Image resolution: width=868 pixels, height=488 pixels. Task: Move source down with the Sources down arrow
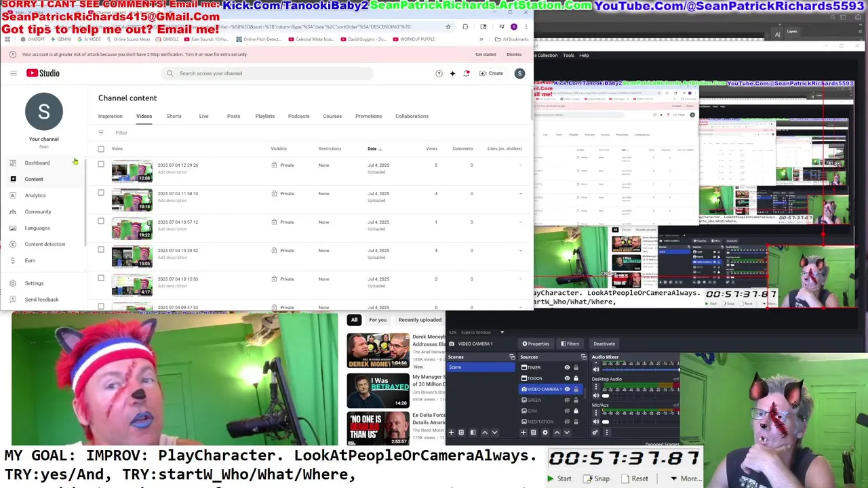point(567,432)
